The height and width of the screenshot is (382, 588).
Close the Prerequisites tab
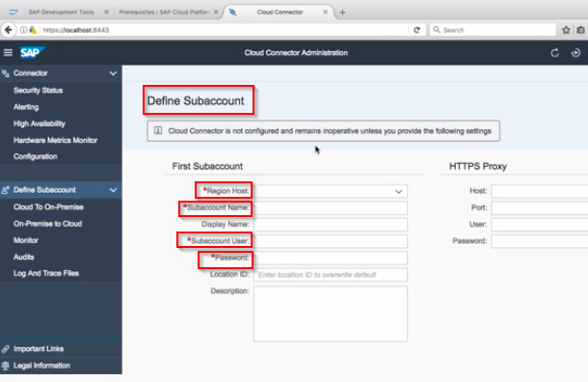point(216,12)
